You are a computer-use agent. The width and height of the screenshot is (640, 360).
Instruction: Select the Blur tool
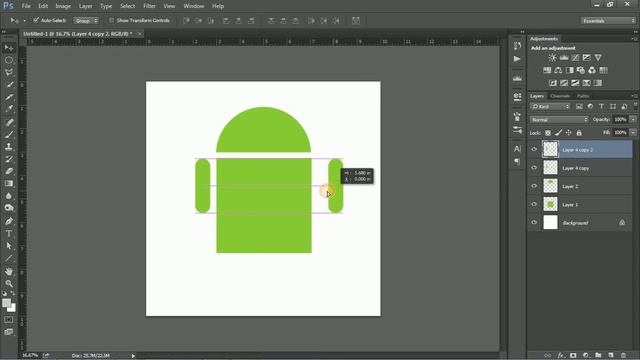tap(9, 196)
